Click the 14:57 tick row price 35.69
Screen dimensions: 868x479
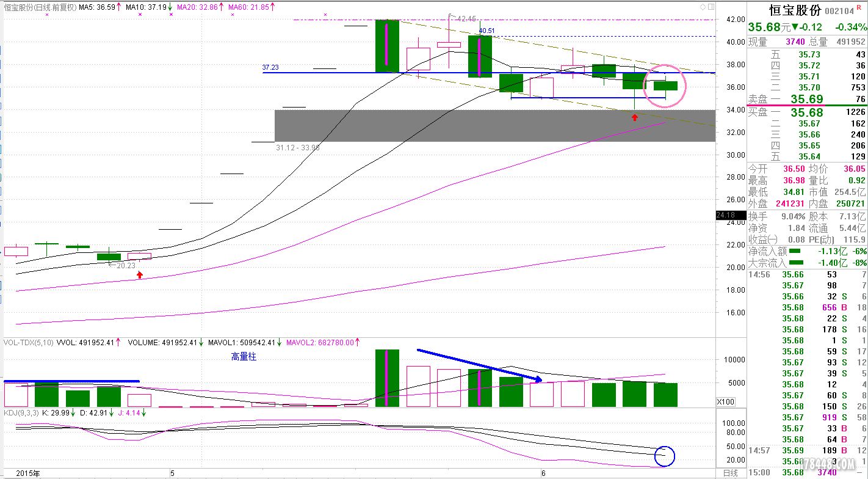coord(793,450)
